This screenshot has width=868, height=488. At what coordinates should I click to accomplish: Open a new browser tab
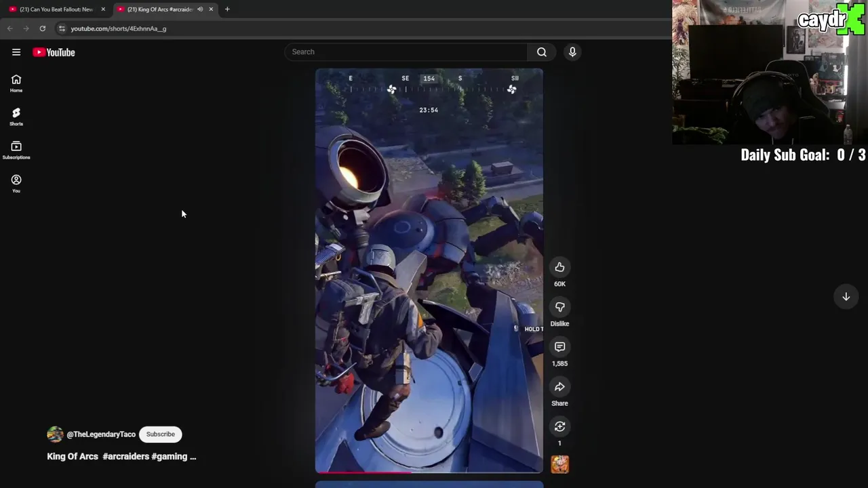227,9
